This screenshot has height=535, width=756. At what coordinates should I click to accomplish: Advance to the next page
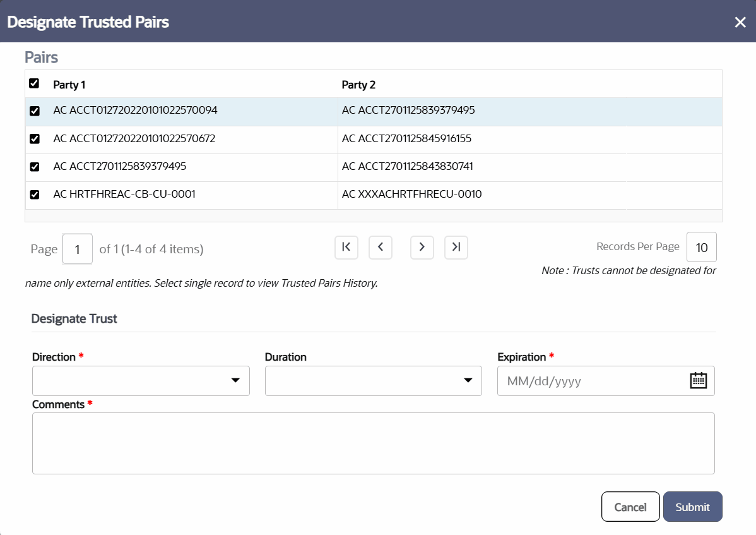422,247
